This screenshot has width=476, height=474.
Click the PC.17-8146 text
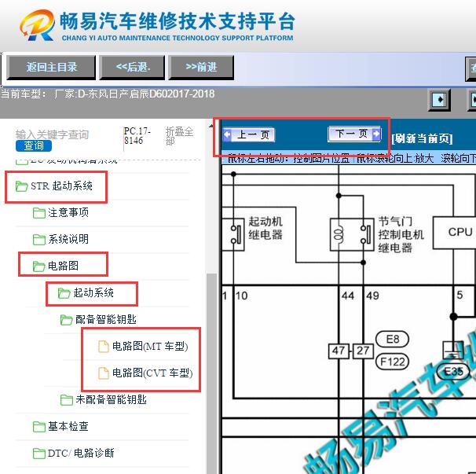(137, 136)
